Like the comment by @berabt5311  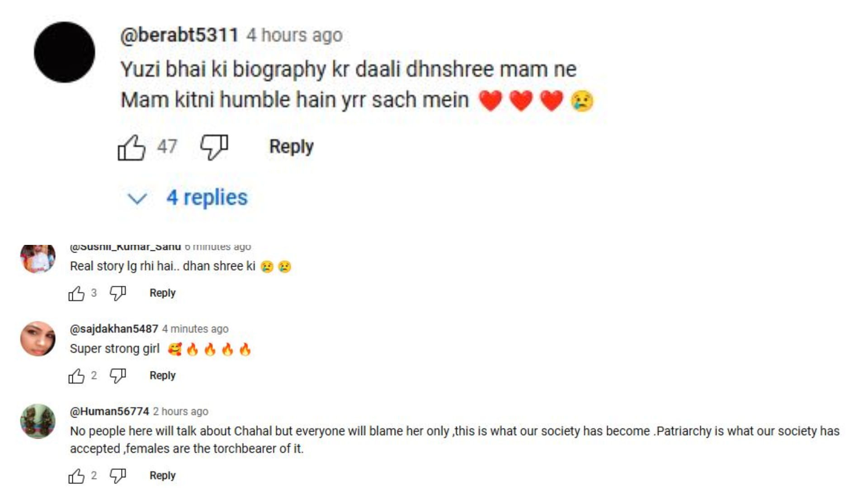coord(132,147)
